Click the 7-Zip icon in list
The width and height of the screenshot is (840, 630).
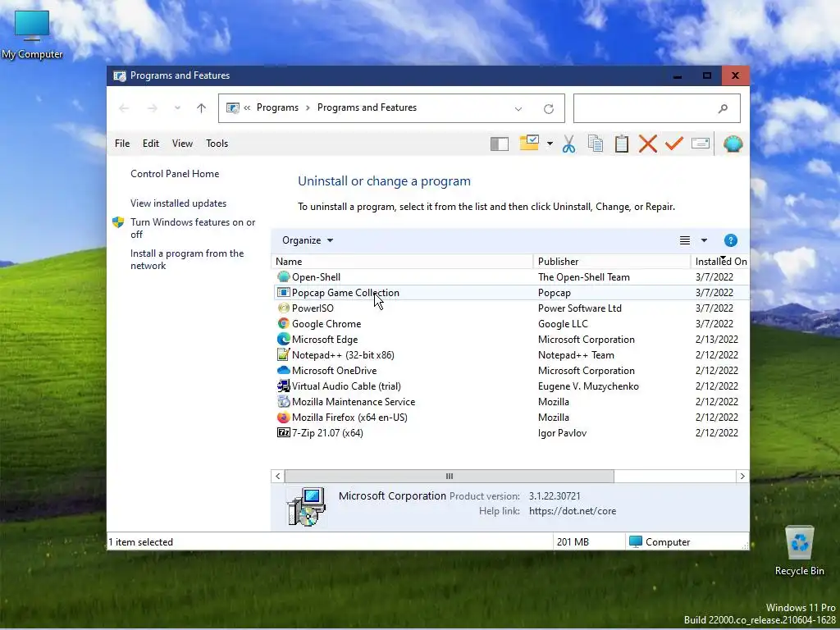pos(283,433)
